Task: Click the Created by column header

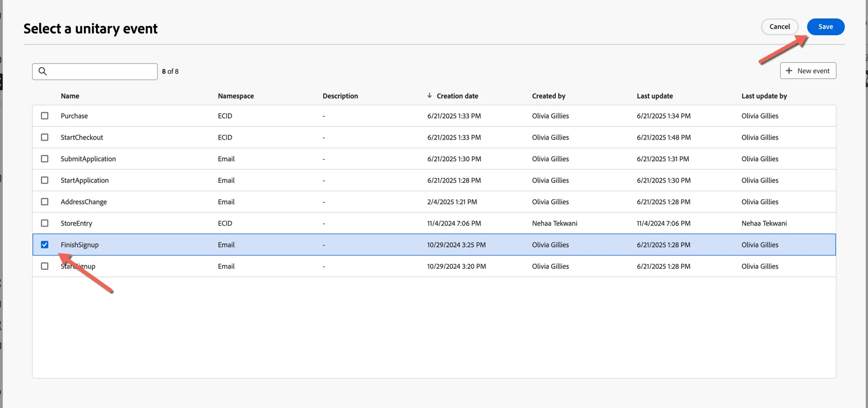Action: pos(548,96)
